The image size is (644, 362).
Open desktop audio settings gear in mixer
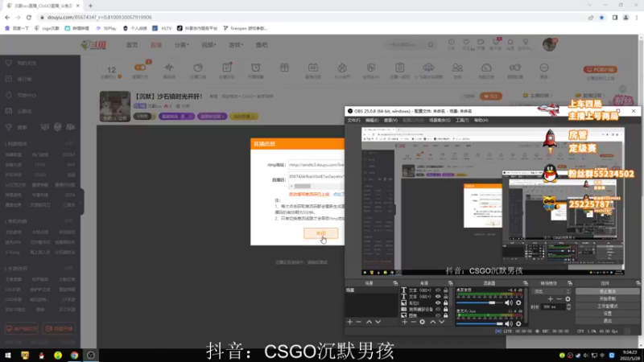coord(518,302)
